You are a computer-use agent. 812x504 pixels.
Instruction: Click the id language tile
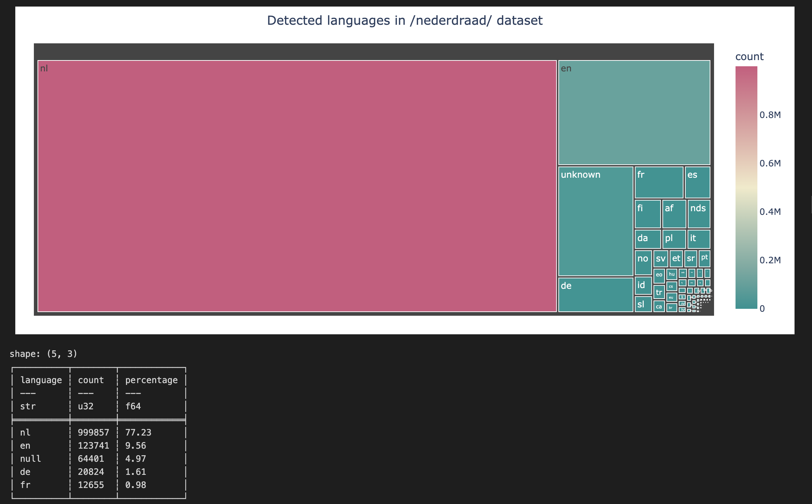[643, 286]
